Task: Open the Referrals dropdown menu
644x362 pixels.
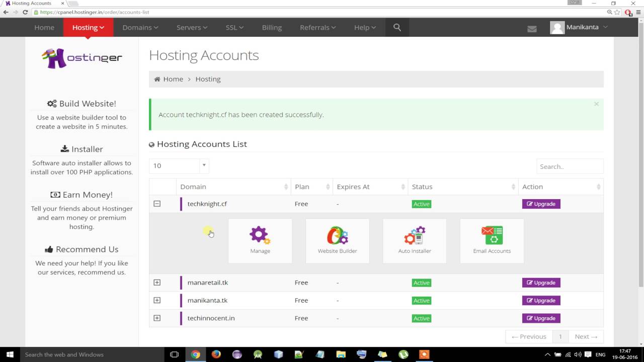Action: coord(318,27)
